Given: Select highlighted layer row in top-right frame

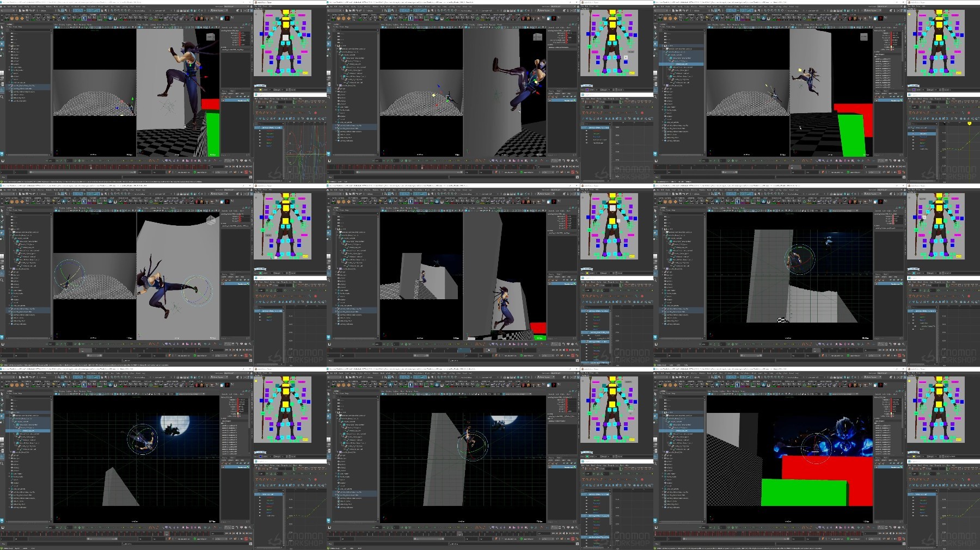Looking at the screenshot, I should coord(888,101).
